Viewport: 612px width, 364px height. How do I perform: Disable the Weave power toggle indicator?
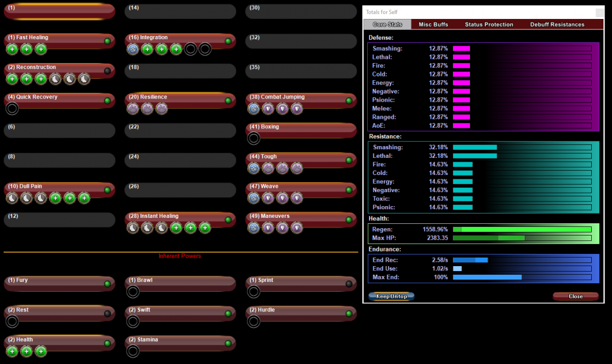pyautogui.click(x=349, y=190)
